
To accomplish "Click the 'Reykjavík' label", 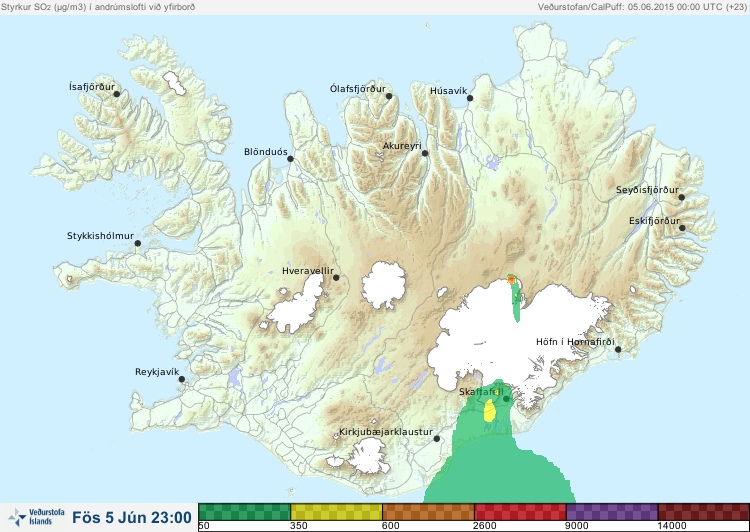I will 157,372.
